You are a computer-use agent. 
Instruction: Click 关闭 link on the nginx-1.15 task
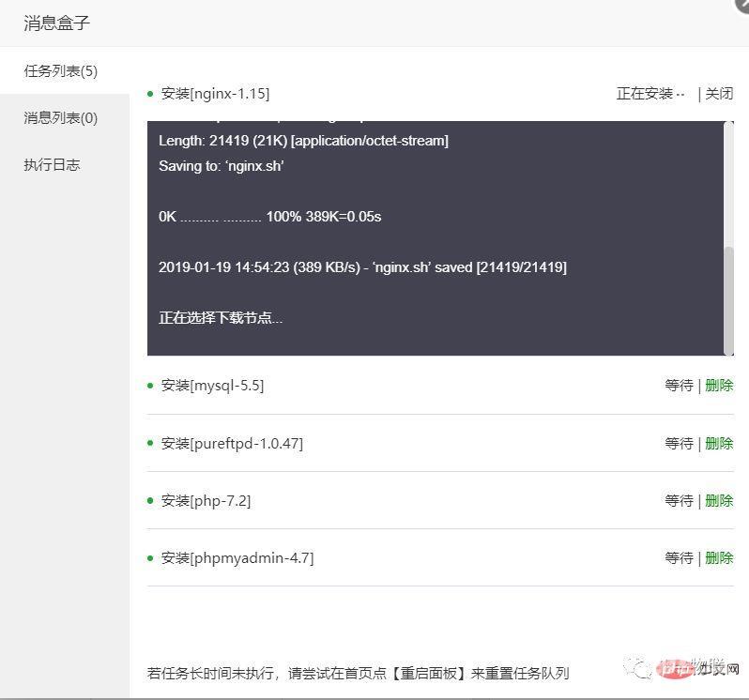719,94
